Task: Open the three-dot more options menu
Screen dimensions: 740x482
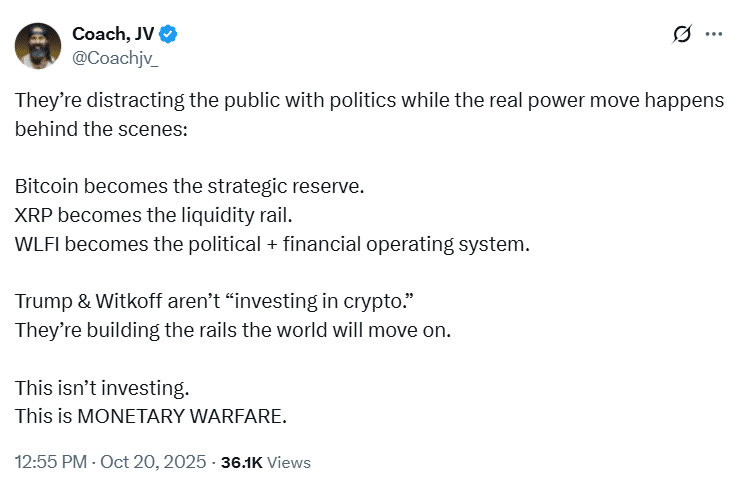Action: (x=713, y=35)
